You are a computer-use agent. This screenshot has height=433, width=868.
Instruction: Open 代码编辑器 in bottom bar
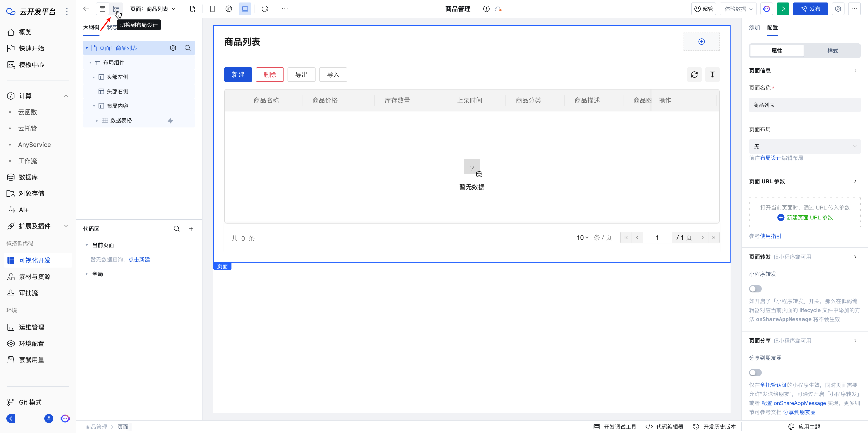click(664, 427)
